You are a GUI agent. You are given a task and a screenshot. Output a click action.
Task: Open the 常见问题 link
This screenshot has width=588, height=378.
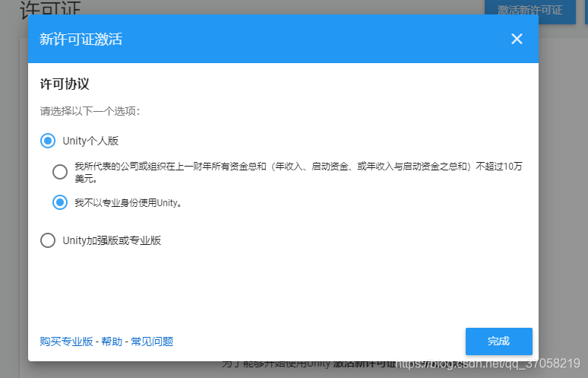pyautogui.click(x=152, y=341)
